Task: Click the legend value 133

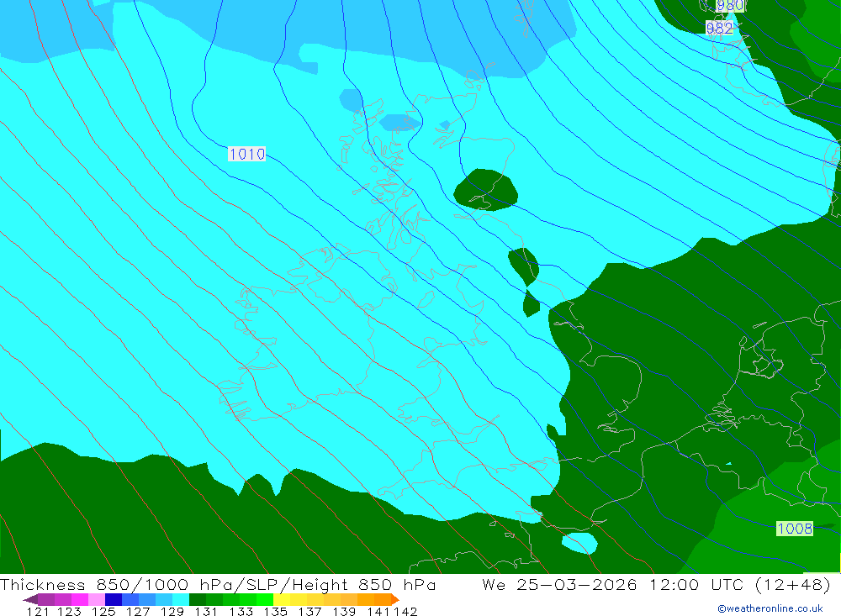Action: click(x=241, y=611)
